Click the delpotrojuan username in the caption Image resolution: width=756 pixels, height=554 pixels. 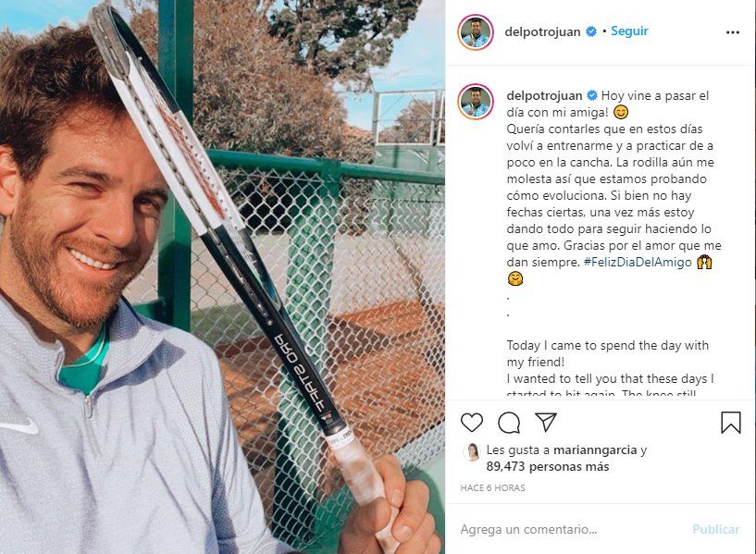tap(544, 96)
